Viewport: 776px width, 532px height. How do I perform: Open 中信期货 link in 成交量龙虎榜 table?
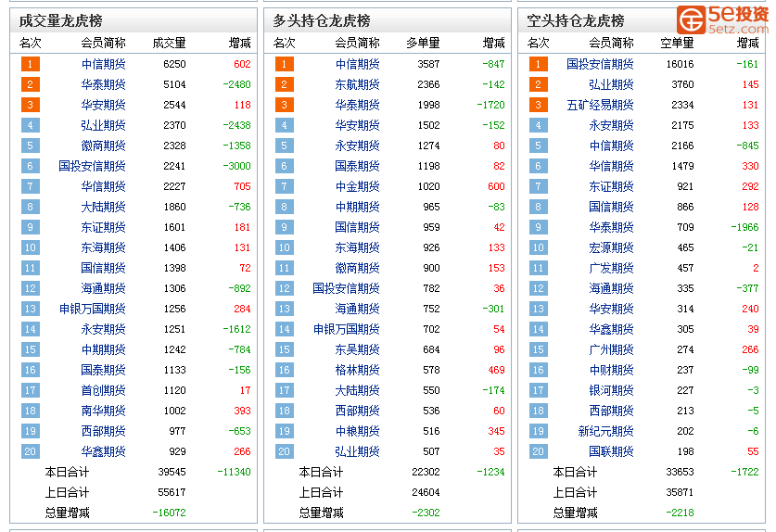click(x=103, y=64)
